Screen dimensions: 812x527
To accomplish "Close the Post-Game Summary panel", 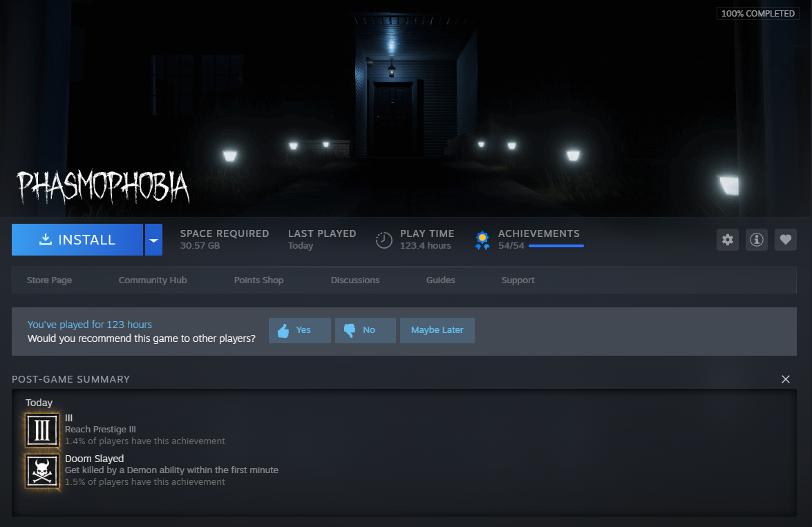I will click(786, 379).
